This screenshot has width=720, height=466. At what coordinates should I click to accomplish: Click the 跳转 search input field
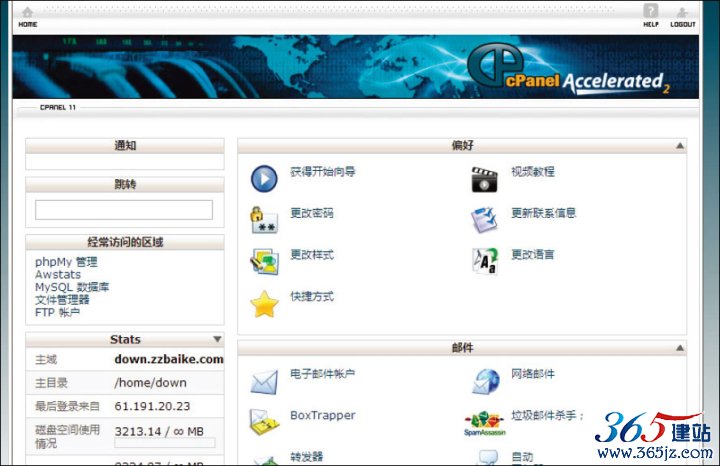[124, 210]
